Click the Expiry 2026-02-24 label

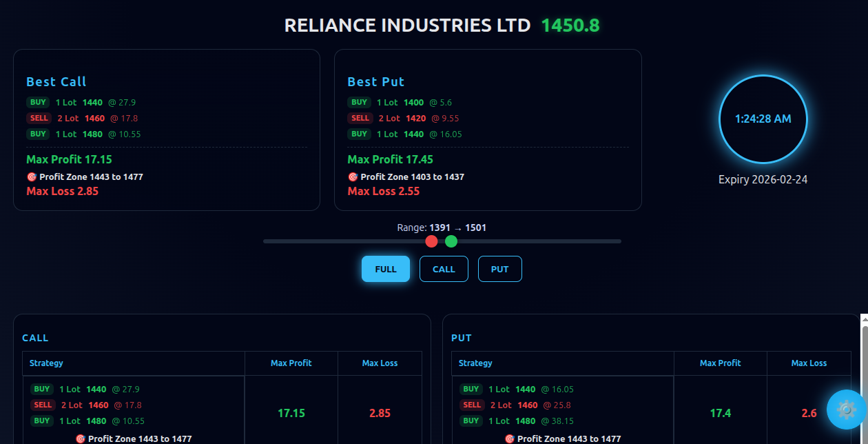tap(763, 179)
